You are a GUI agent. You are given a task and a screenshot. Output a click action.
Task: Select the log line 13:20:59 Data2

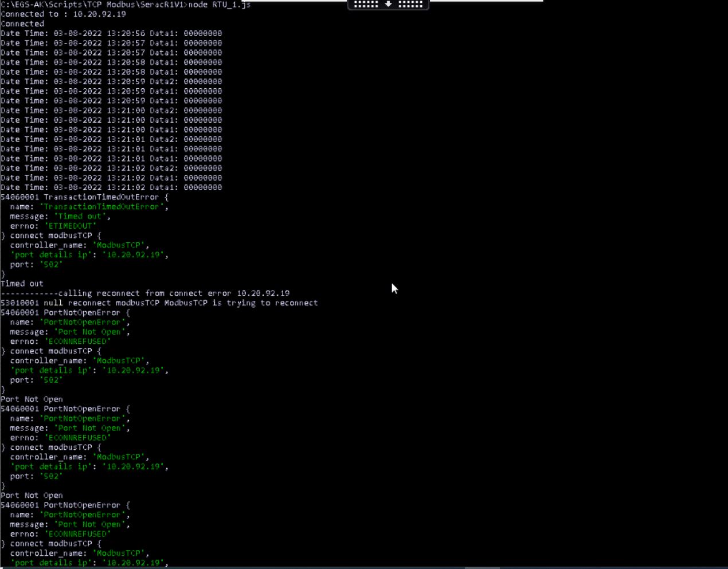(x=111, y=82)
